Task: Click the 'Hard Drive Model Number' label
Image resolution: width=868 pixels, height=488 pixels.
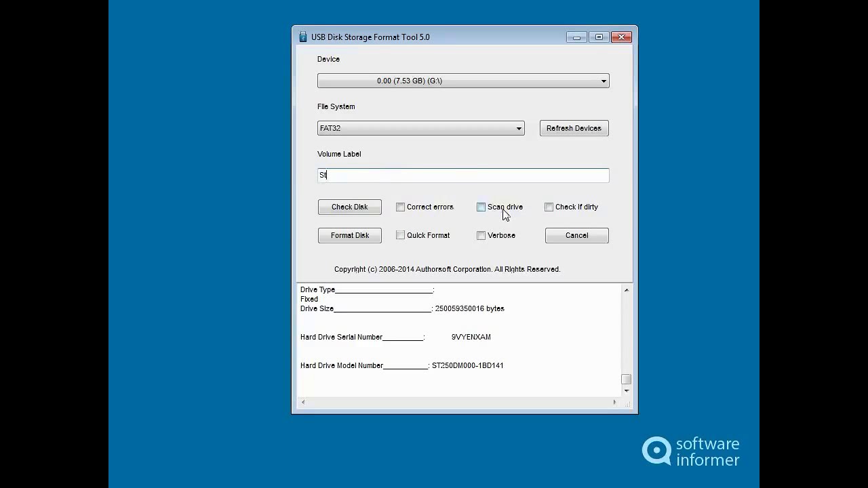Action: (x=342, y=365)
